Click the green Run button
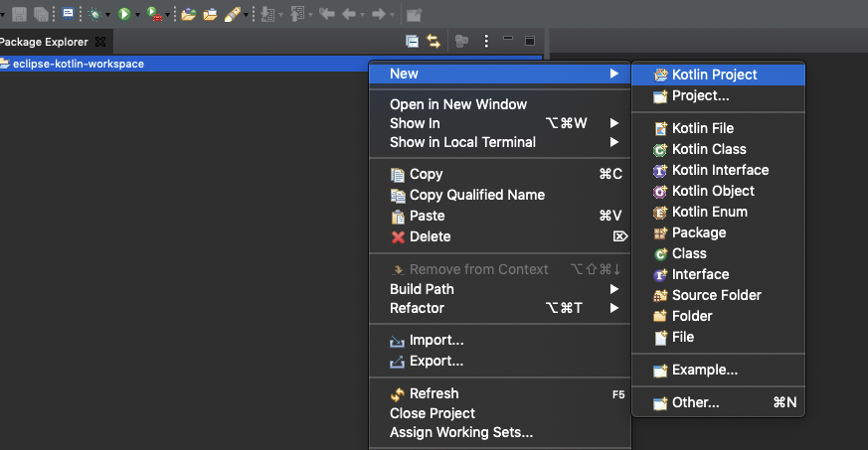 tap(124, 14)
